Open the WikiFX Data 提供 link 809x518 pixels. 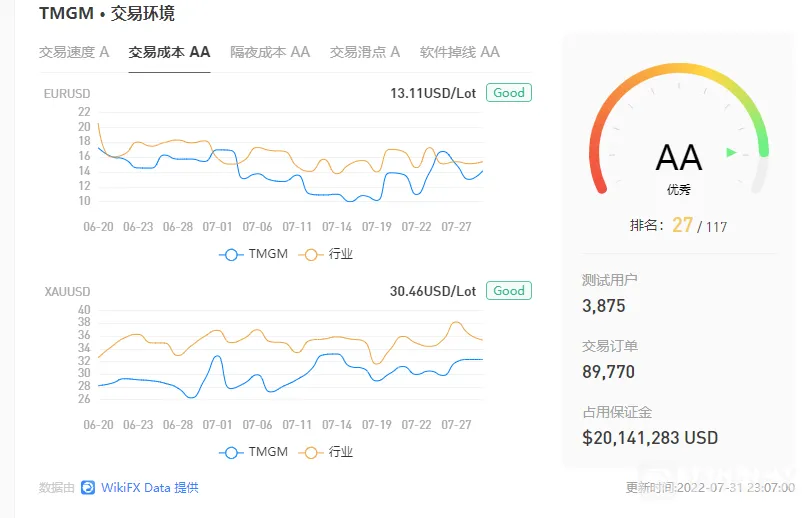(150, 488)
